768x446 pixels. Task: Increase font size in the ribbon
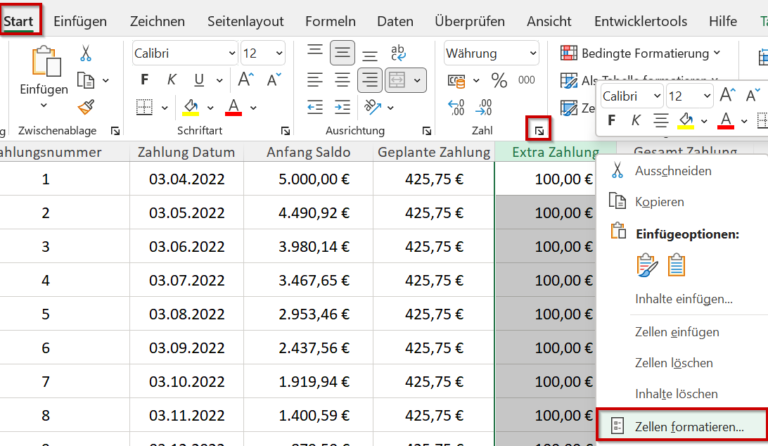[x=245, y=79]
